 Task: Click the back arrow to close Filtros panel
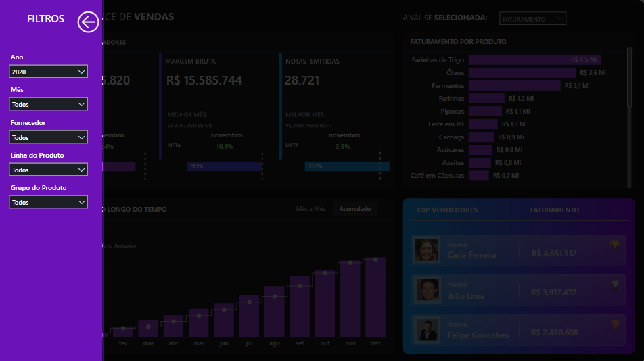88,22
